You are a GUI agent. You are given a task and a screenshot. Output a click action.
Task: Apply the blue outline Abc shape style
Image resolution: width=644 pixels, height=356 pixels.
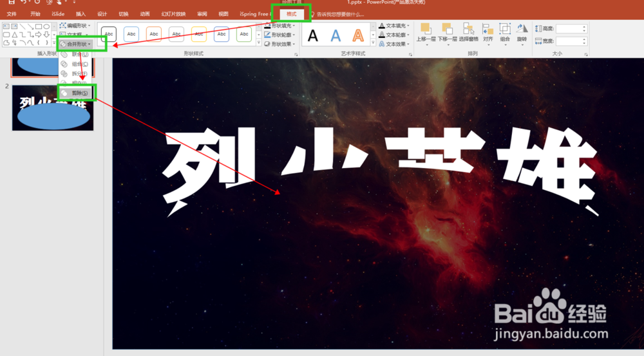(x=131, y=34)
